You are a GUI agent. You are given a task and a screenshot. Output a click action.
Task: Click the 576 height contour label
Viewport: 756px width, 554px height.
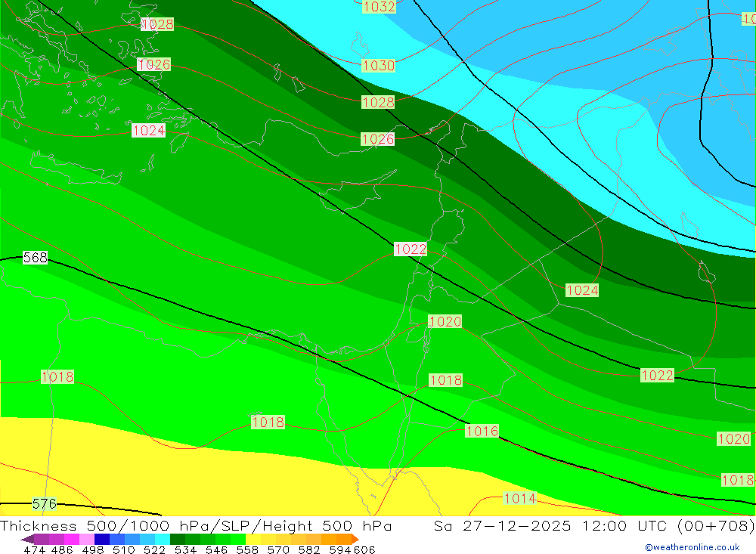pos(45,504)
